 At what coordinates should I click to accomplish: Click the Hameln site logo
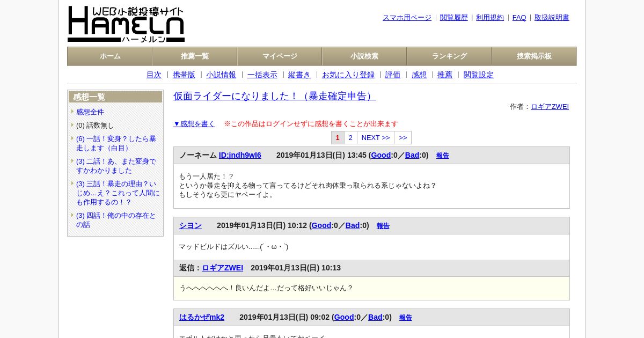(126, 24)
